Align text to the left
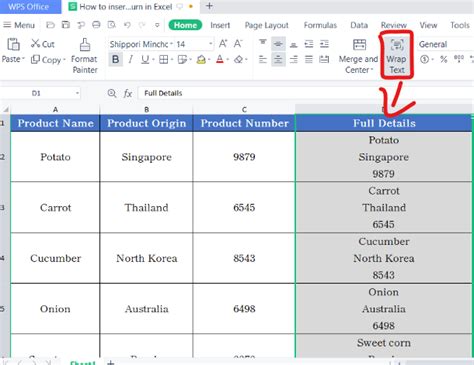 point(263,60)
